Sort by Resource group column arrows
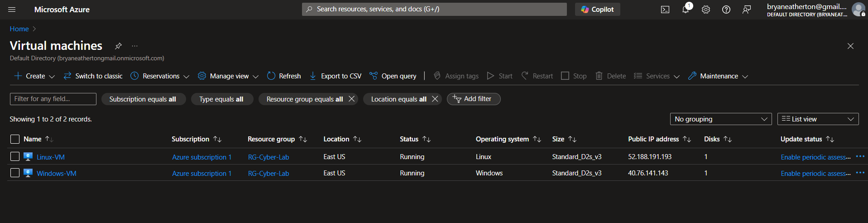The image size is (868, 223). [303, 139]
